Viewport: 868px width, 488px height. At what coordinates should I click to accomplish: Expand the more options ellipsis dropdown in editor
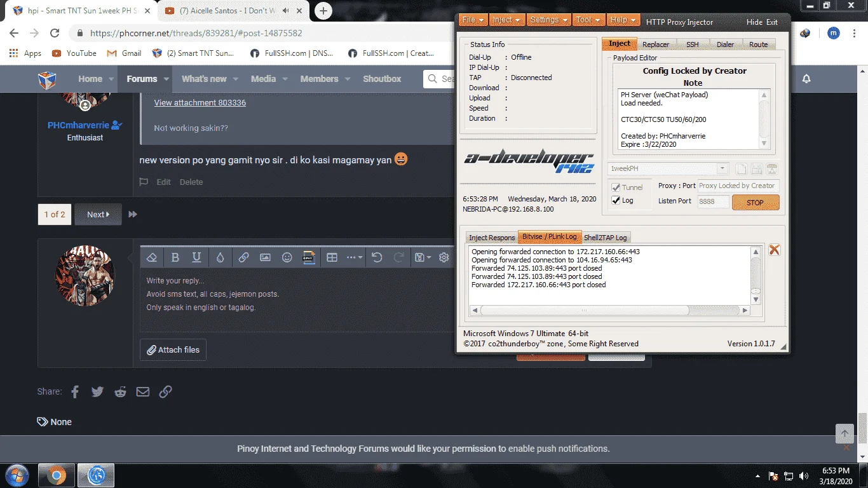pos(355,257)
